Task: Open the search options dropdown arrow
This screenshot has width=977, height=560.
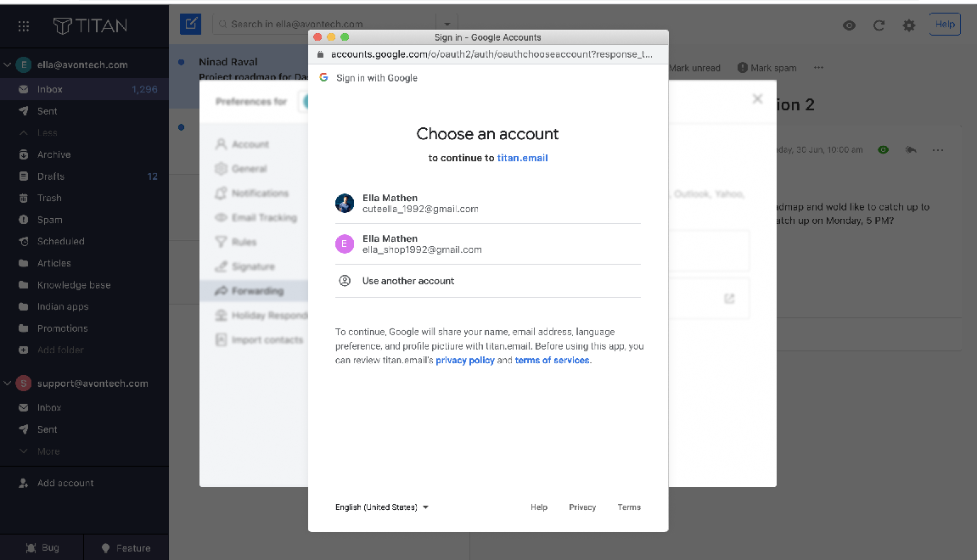Action: point(446,25)
